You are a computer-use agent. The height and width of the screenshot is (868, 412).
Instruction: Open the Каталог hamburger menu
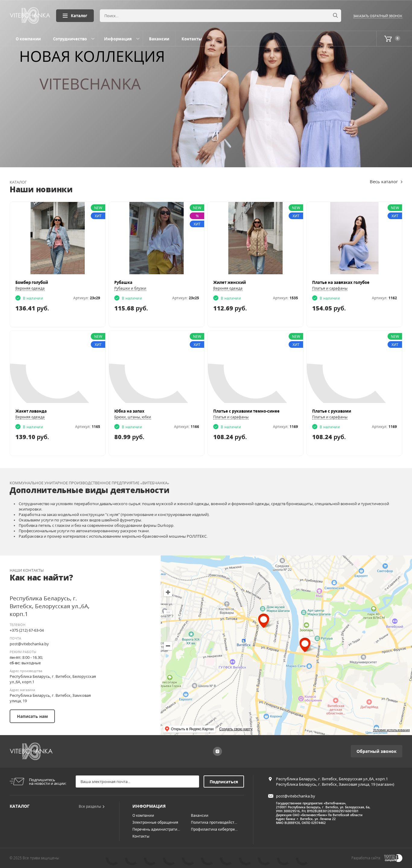coord(75,15)
